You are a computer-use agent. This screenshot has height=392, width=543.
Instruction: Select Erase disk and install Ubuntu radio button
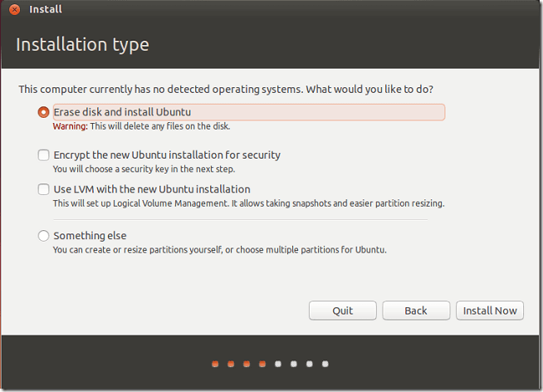(43, 112)
